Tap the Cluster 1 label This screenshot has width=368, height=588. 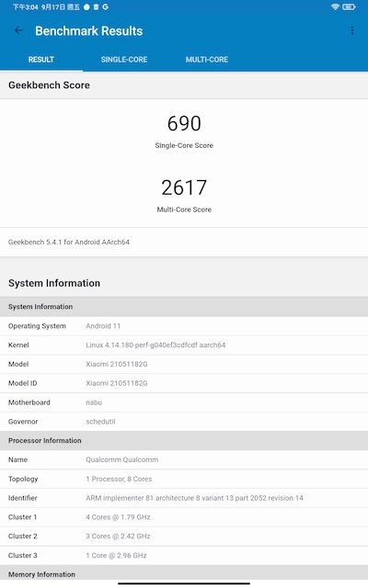[x=22, y=517]
